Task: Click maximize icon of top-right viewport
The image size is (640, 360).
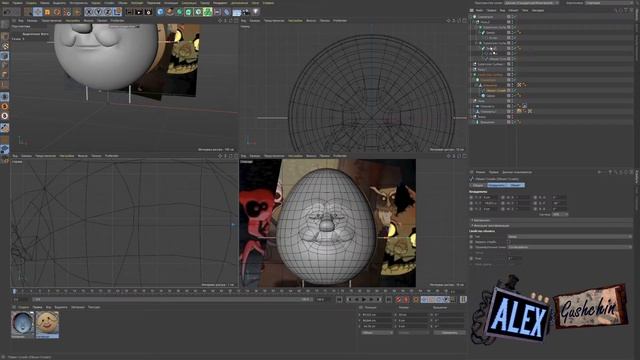Action: [x=464, y=20]
